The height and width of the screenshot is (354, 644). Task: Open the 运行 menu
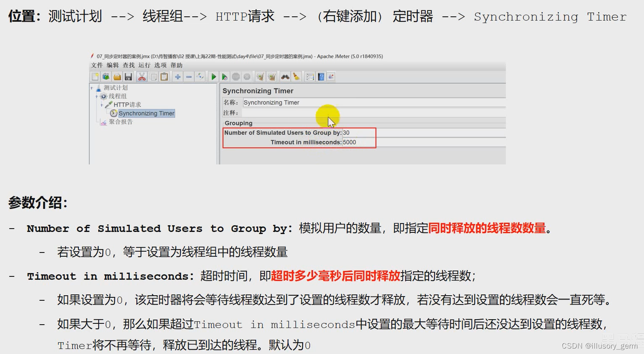click(144, 65)
